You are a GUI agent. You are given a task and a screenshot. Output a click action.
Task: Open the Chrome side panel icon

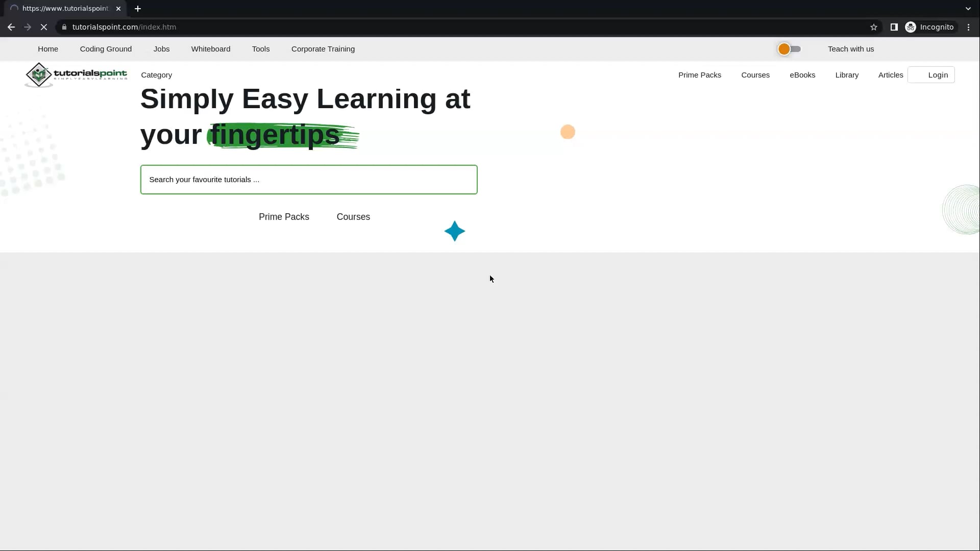pyautogui.click(x=894, y=27)
